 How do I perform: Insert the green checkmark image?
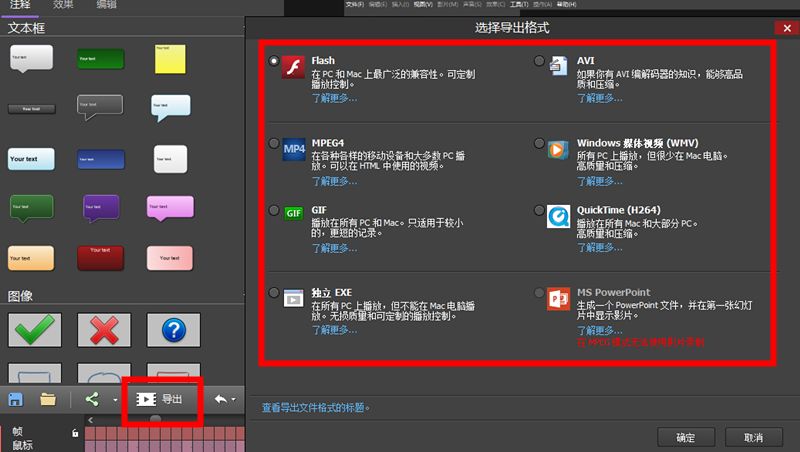(35, 330)
